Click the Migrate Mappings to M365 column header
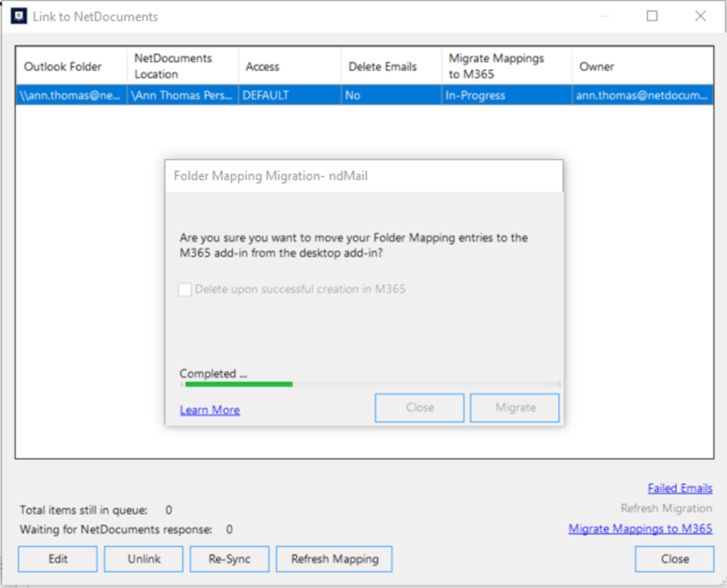Screen dimensions: 727x588 [x=498, y=66]
